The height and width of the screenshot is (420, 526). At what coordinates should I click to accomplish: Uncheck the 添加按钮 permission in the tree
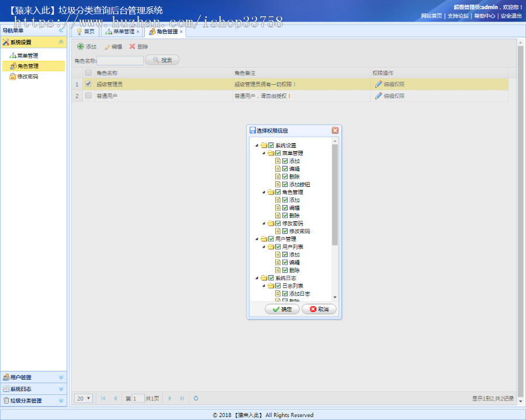pos(285,184)
